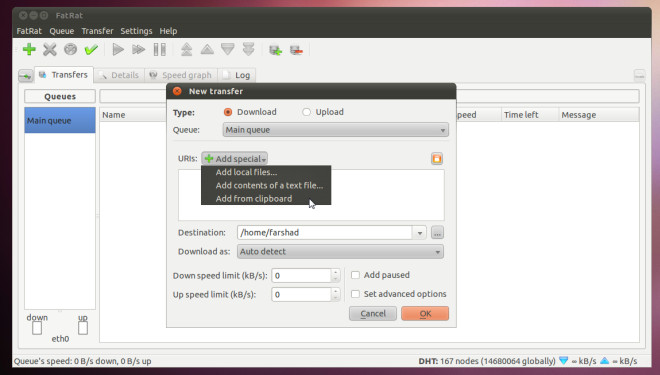Screen dimensions: 660x375
Task: Open the Settings menu
Action: coord(136,31)
